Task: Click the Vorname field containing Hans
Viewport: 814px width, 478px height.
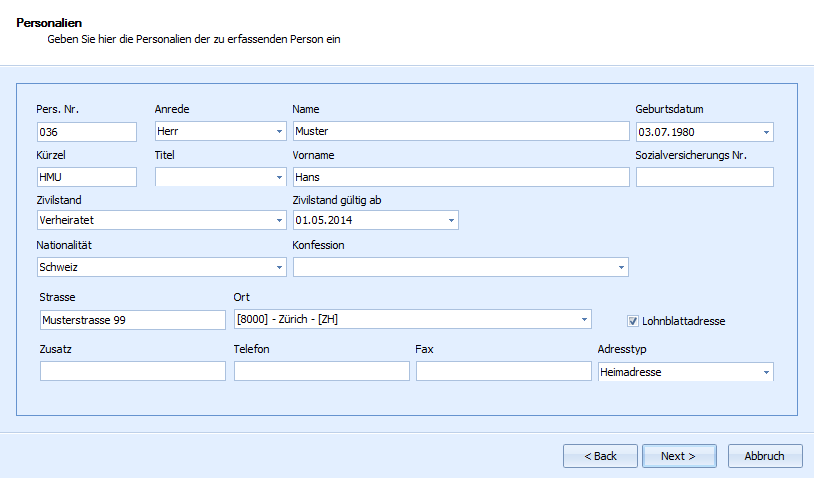Action: point(460,177)
